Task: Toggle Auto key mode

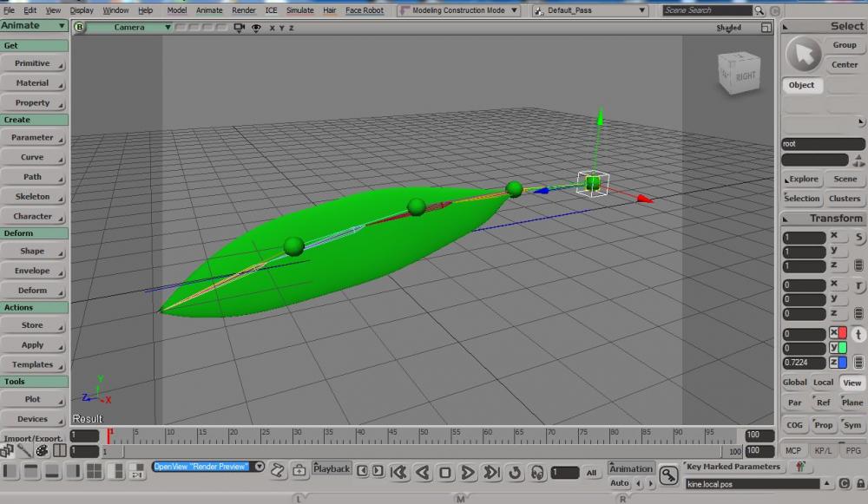Action: (x=620, y=483)
